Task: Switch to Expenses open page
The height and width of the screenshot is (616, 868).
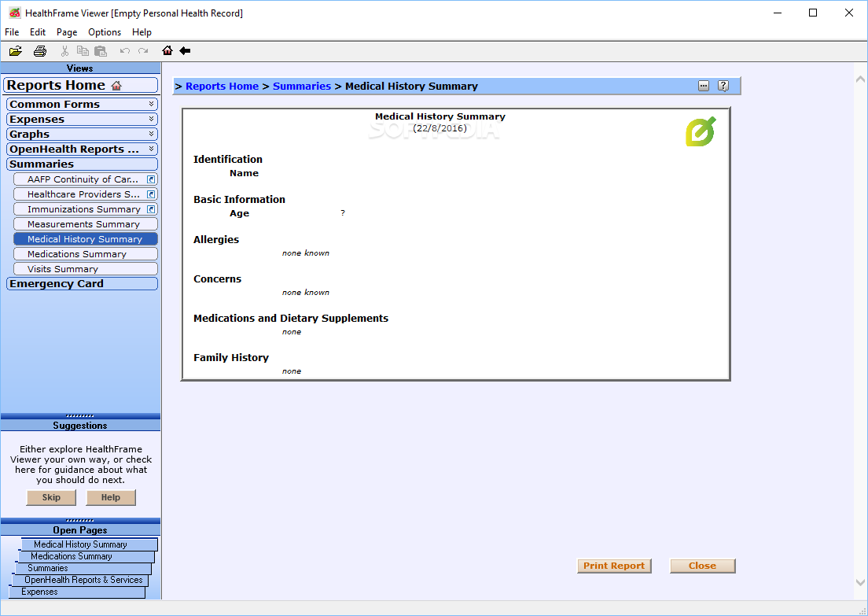Action: (x=78, y=592)
